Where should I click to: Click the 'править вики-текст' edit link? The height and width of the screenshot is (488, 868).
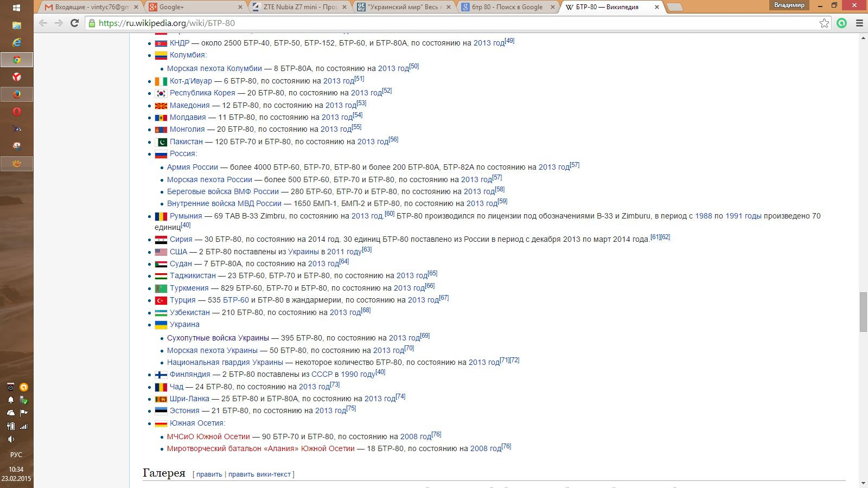pyautogui.click(x=259, y=474)
